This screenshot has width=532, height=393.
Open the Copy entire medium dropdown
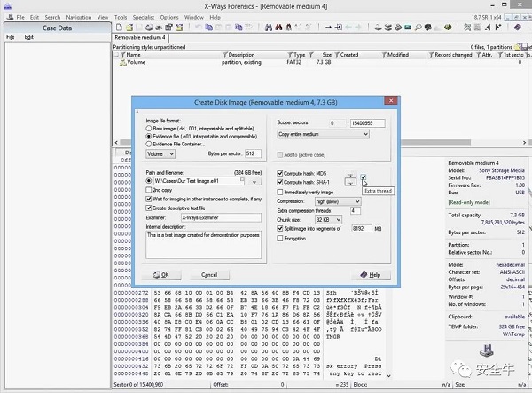coord(324,134)
